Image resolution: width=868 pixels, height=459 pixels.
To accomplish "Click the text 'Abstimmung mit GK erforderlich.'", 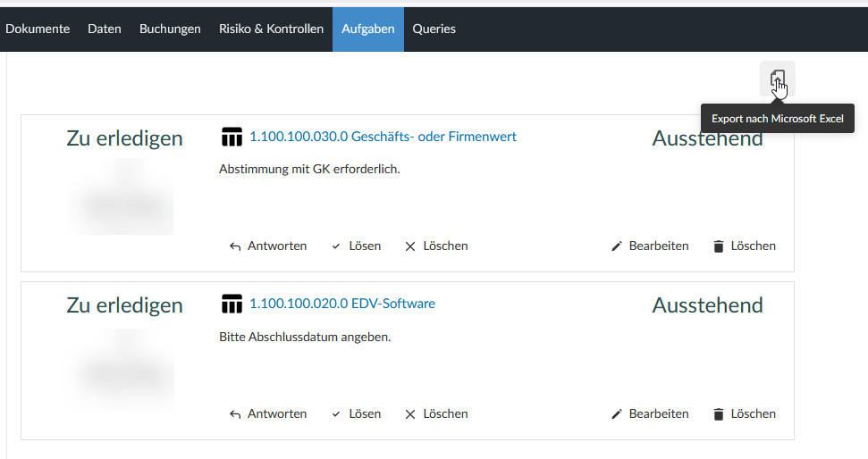I will (x=309, y=169).
